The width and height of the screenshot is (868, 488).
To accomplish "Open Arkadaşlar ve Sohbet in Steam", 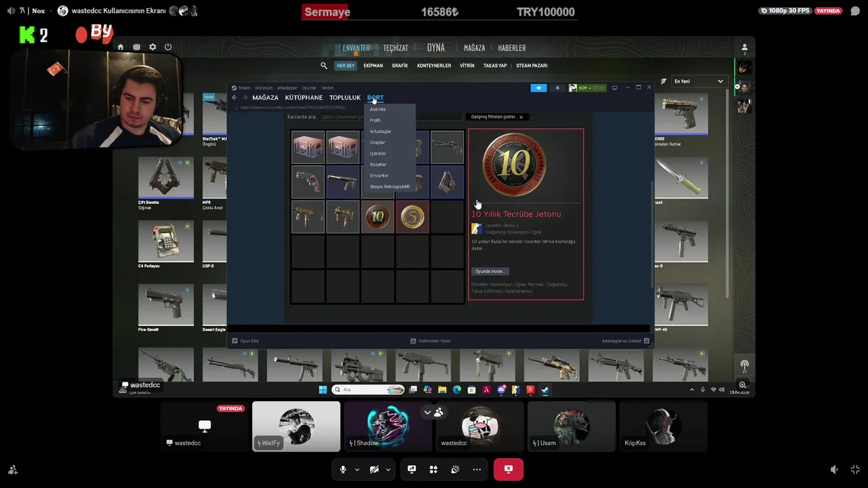I will [x=625, y=341].
